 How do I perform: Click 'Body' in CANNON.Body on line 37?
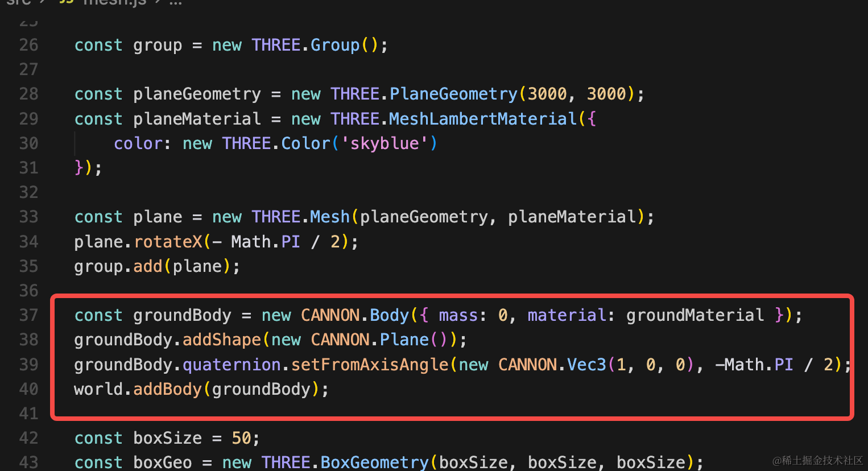(389, 315)
